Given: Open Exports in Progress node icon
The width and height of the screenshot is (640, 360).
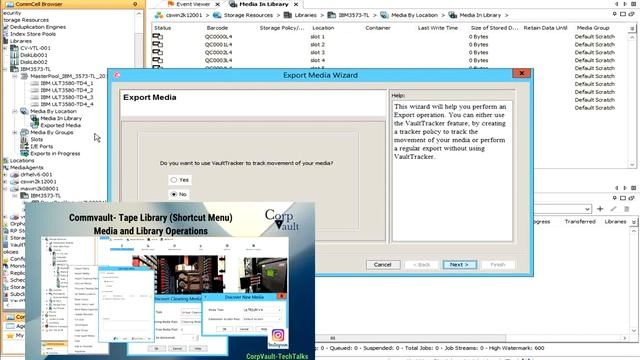Looking at the screenshot, I should tap(24, 154).
